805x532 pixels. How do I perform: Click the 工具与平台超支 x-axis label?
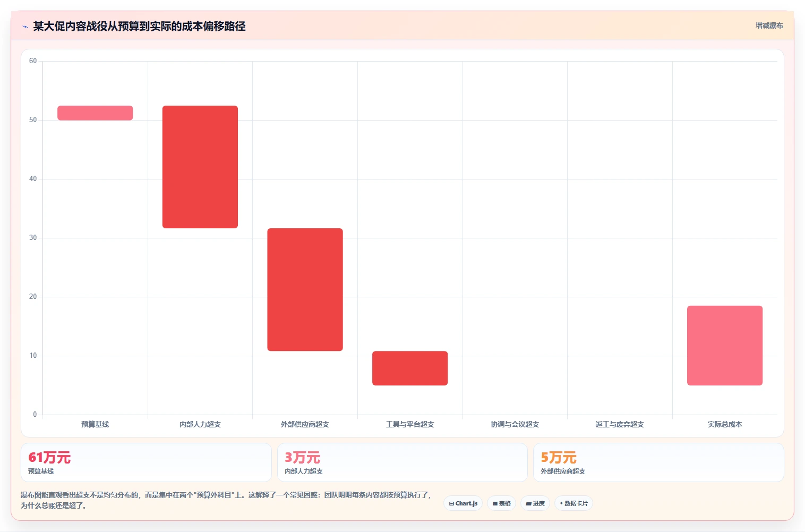[410, 424]
